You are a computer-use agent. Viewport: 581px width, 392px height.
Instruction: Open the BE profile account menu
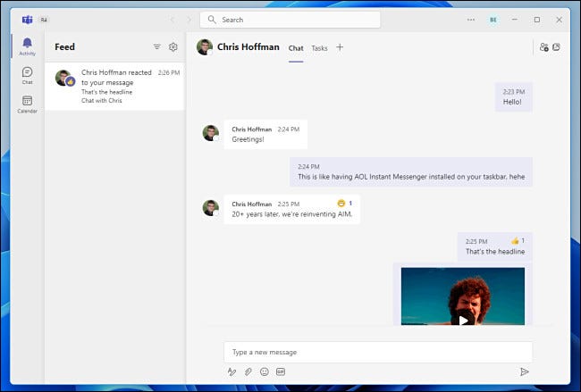click(x=493, y=20)
